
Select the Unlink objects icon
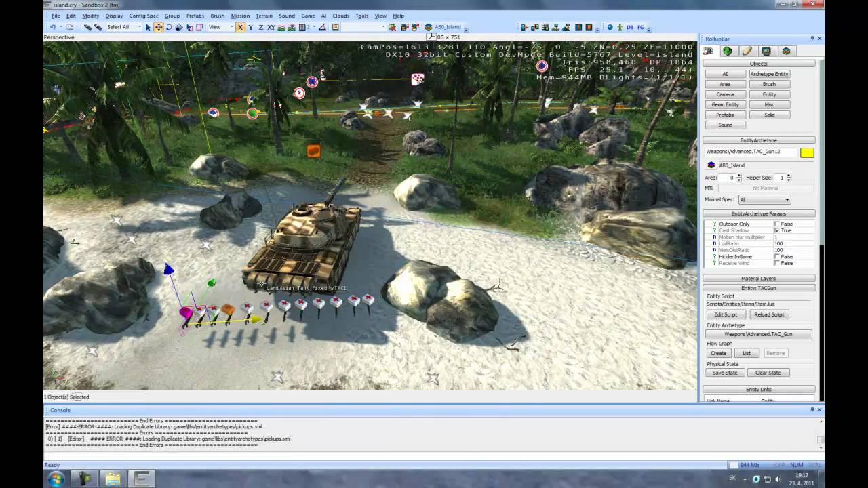click(98, 27)
